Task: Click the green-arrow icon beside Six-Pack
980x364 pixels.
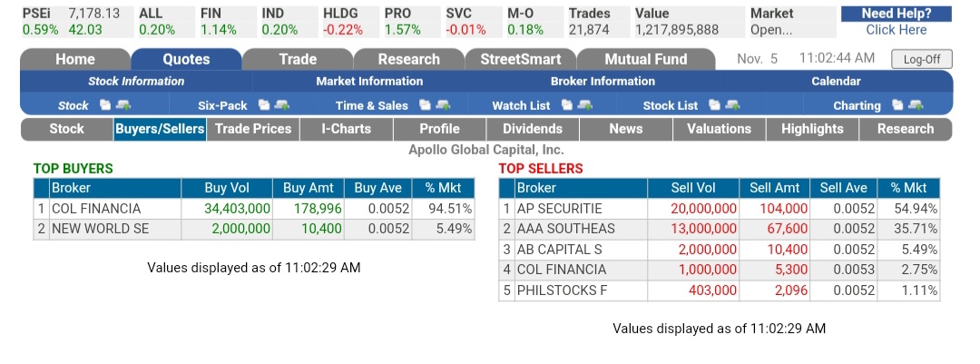Action: tap(280, 105)
